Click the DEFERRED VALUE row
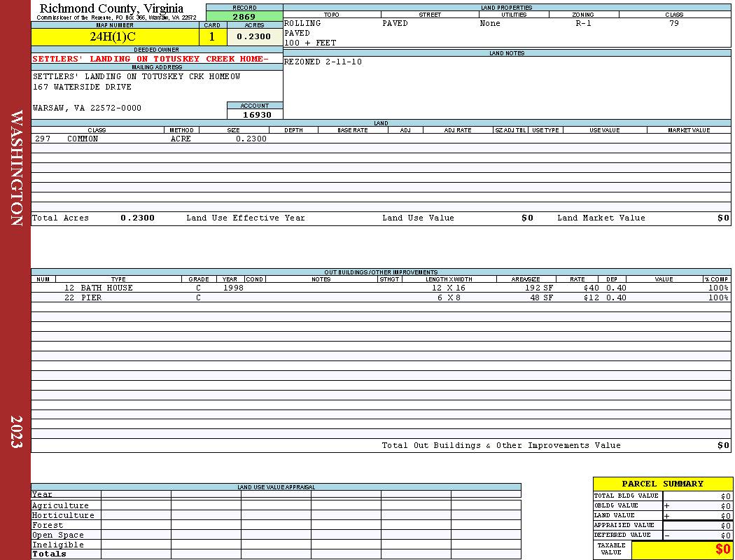This screenshot has height=560, width=735. (663, 535)
